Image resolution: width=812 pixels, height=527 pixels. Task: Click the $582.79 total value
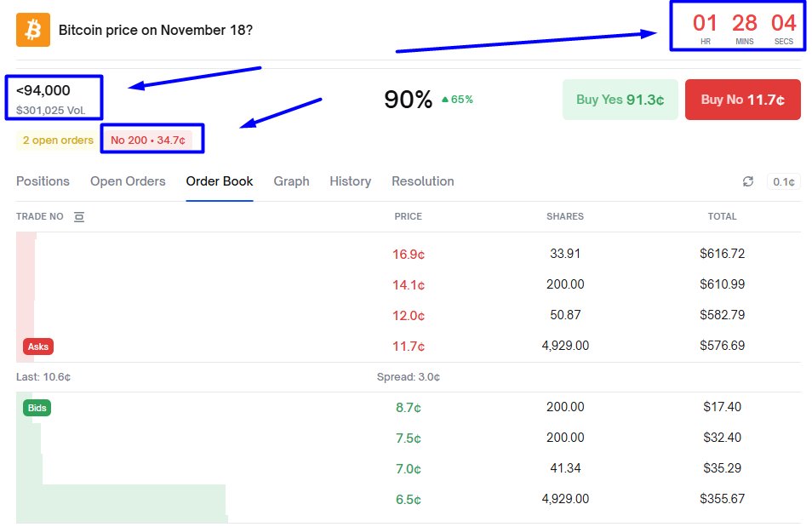[722, 315]
